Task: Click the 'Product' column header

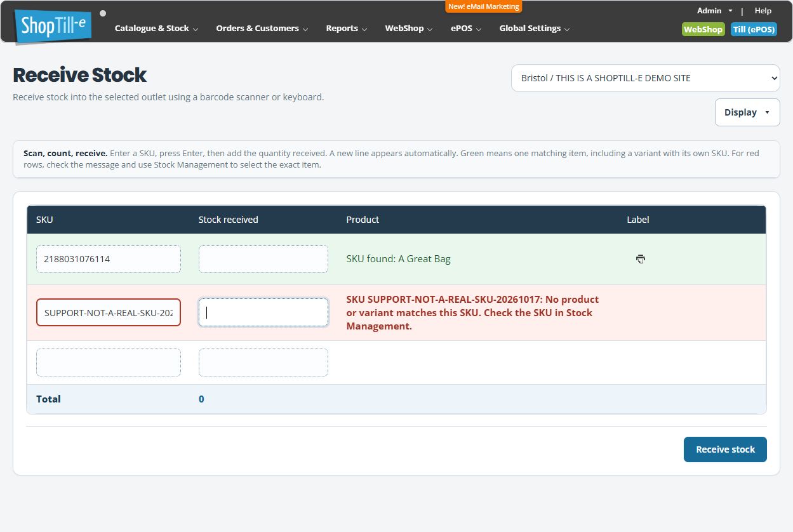Action: [363, 220]
